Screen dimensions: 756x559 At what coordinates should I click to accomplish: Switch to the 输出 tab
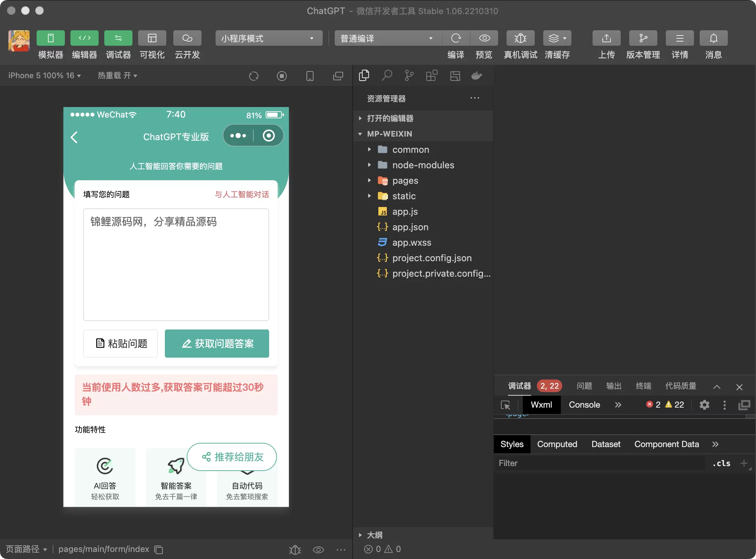pyautogui.click(x=614, y=386)
